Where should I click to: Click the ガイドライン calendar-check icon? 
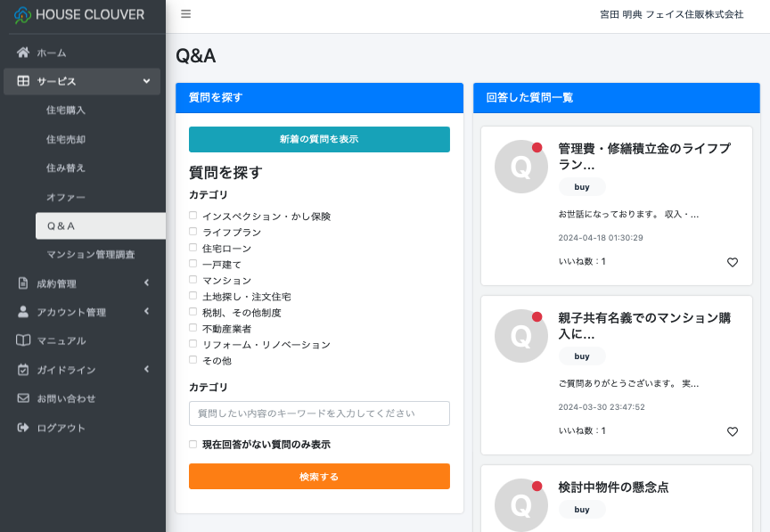pos(23,370)
